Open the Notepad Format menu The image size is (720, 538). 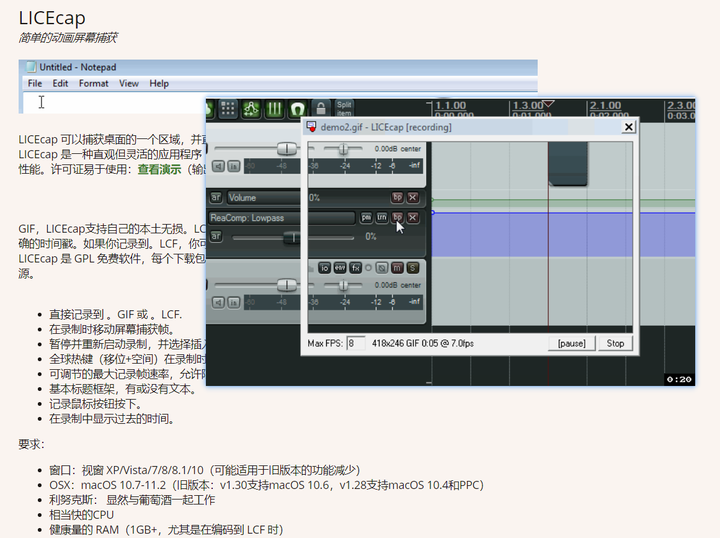[94, 84]
